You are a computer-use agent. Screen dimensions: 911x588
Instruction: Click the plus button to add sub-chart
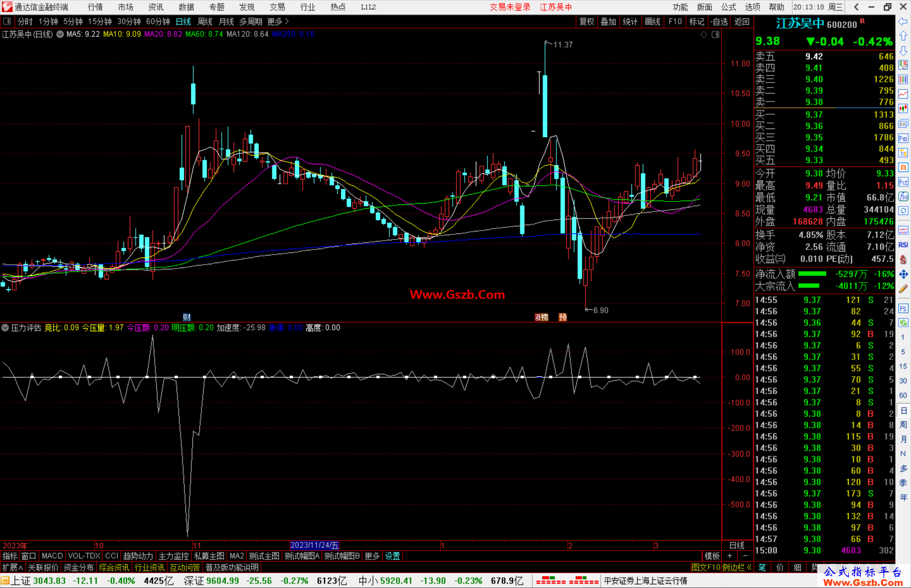tap(730, 556)
